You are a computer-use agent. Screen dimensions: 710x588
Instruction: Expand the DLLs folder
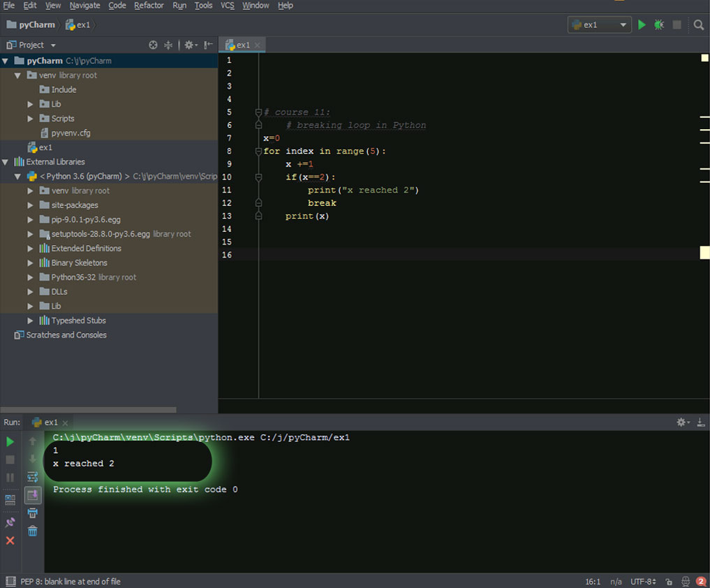coord(30,292)
